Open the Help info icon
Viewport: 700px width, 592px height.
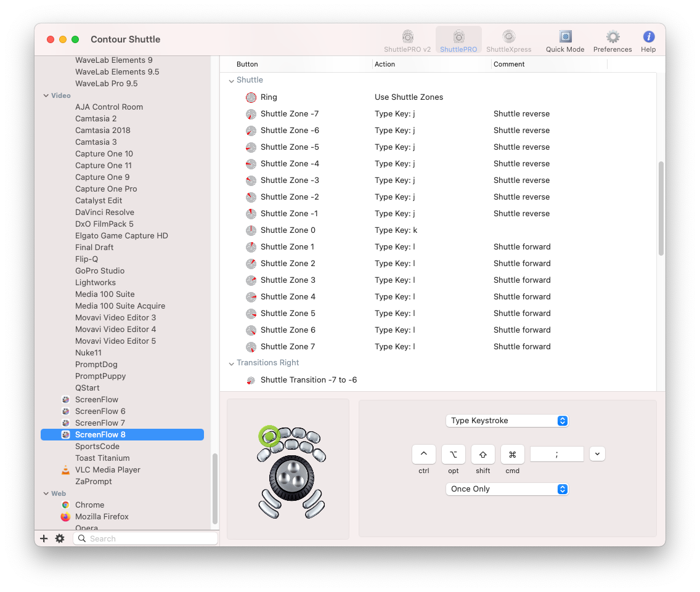(648, 41)
